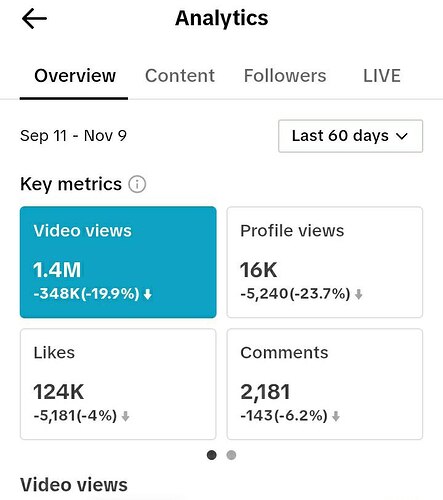Click the Sep 11 - Nov 9 date range

click(73, 136)
